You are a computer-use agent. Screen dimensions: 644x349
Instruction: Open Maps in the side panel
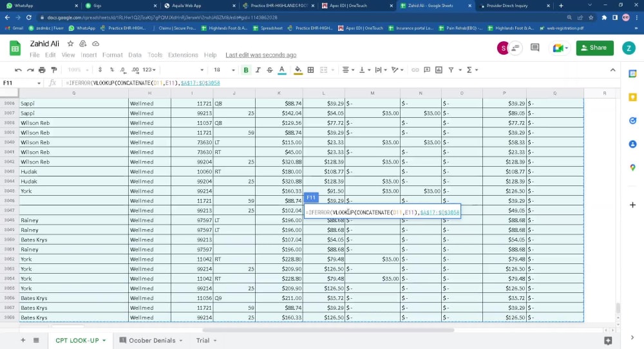coord(632,167)
